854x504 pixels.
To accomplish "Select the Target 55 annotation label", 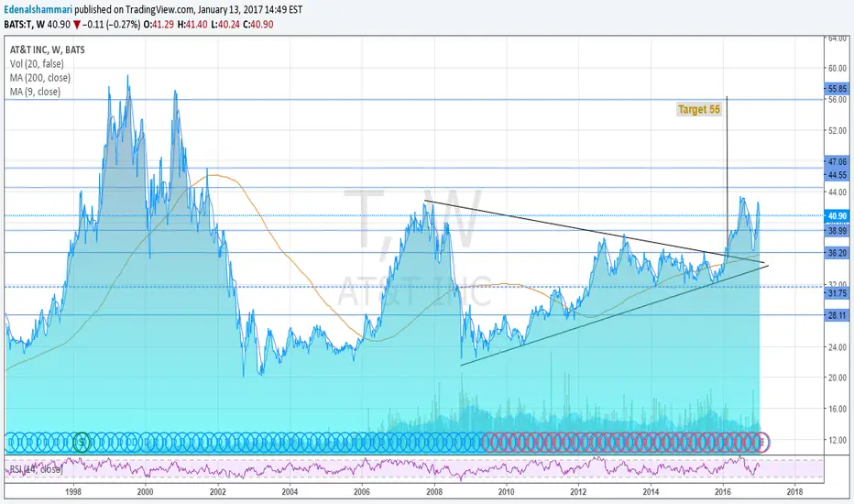I will coord(699,110).
